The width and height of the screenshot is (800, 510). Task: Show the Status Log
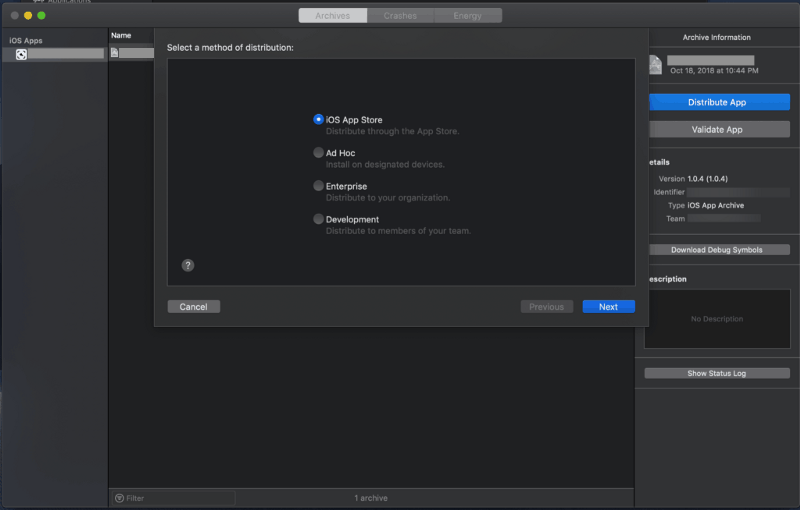click(717, 373)
